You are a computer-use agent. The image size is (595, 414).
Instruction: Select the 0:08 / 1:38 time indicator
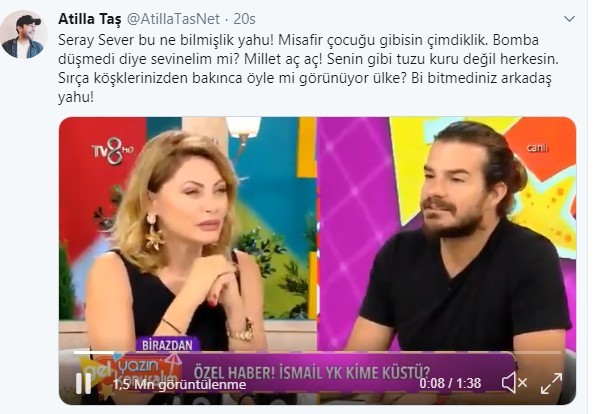coord(450,383)
